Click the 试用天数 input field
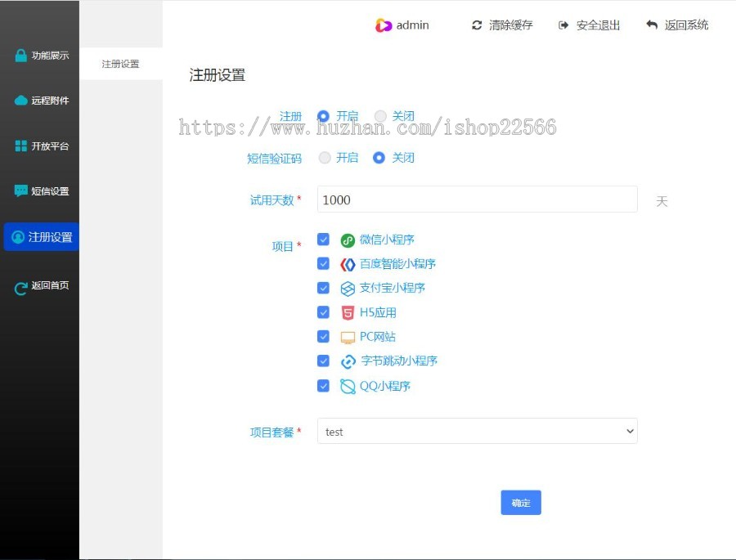Image resolution: width=736 pixels, height=560 pixels. pos(478,199)
